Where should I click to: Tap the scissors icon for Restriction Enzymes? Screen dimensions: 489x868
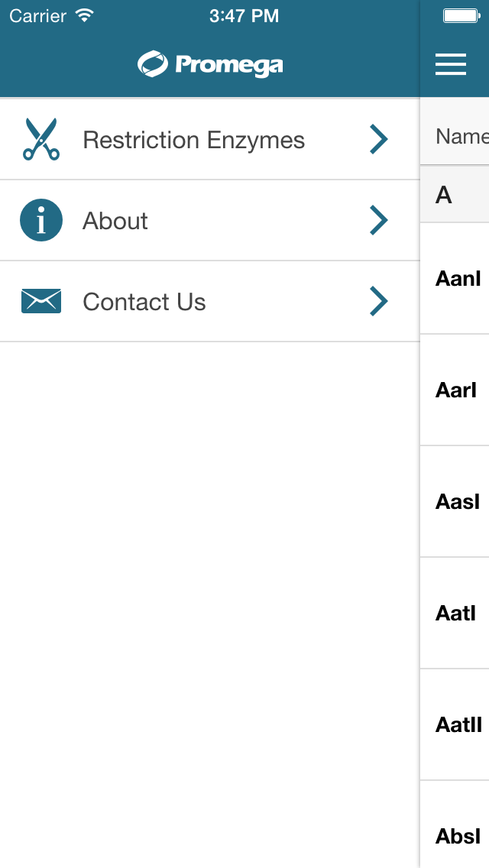click(41, 139)
